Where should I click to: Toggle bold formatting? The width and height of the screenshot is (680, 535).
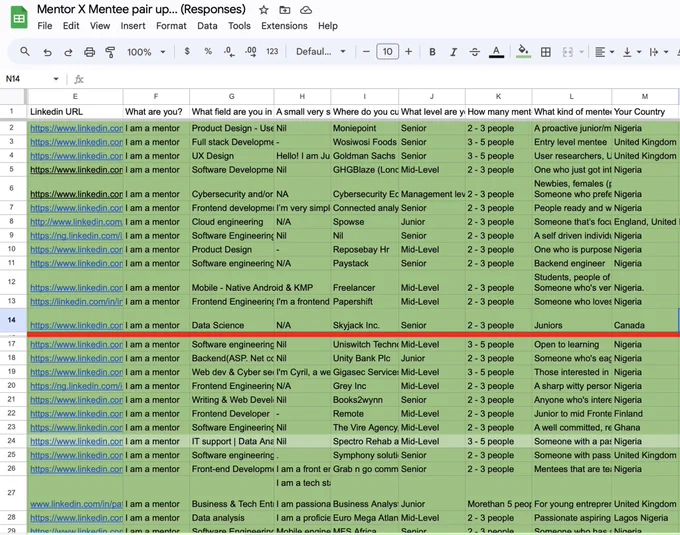pos(432,52)
